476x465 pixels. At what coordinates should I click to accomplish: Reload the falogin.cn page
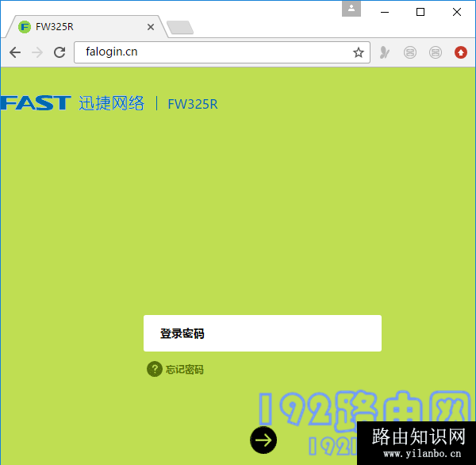pyautogui.click(x=59, y=52)
